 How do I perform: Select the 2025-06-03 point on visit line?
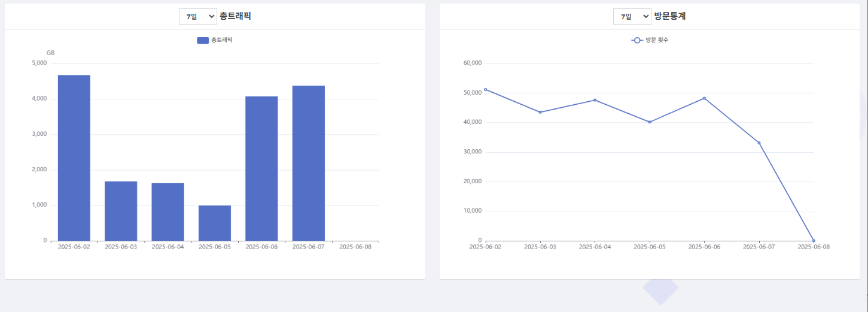[540, 112]
